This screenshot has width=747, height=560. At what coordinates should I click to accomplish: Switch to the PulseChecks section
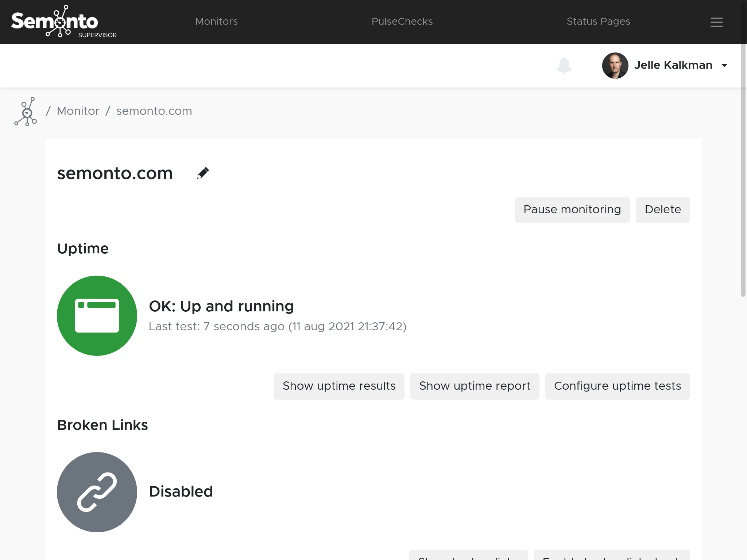[402, 21]
